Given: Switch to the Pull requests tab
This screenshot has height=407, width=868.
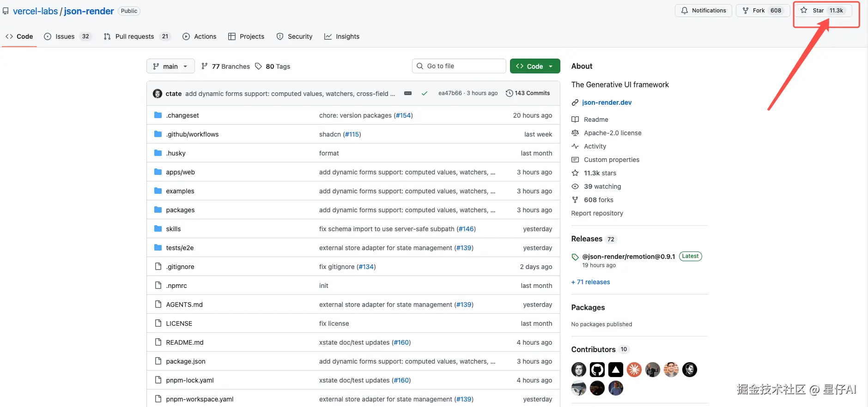Looking at the screenshot, I should [137, 36].
